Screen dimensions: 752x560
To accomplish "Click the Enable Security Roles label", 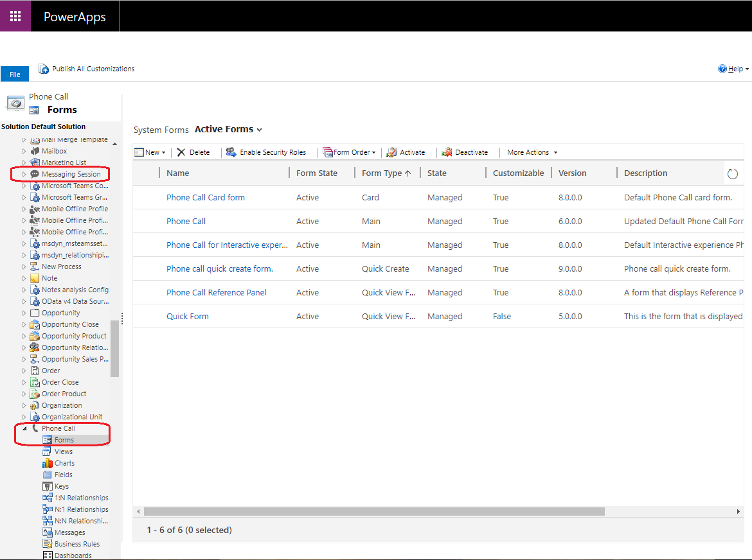I will [x=273, y=152].
